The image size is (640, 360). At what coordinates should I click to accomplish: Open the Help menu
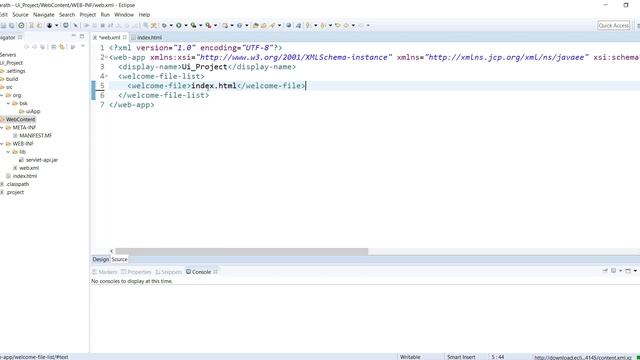pos(144,15)
